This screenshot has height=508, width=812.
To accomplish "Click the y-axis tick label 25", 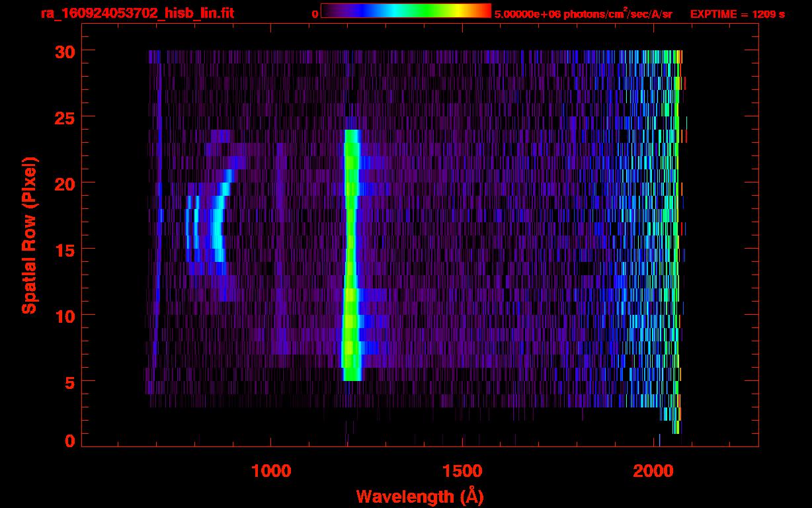I will click(x=65, y=117).
